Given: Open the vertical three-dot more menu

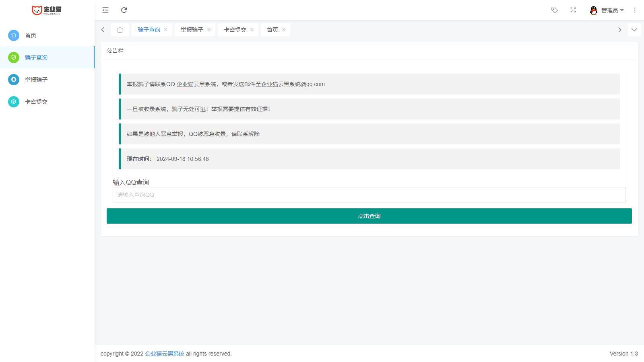Looking at the screenshot, I should pos(635,10).
